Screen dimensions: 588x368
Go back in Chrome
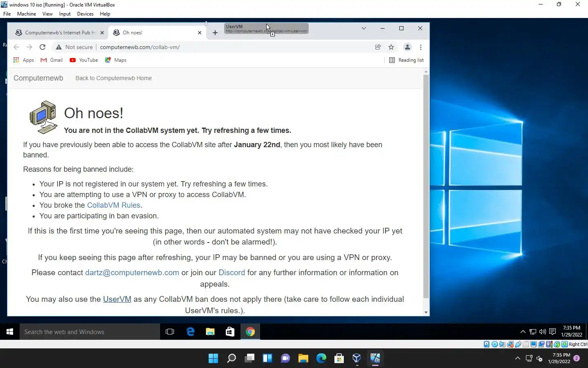pyautogui.click(x=16, y=47)
